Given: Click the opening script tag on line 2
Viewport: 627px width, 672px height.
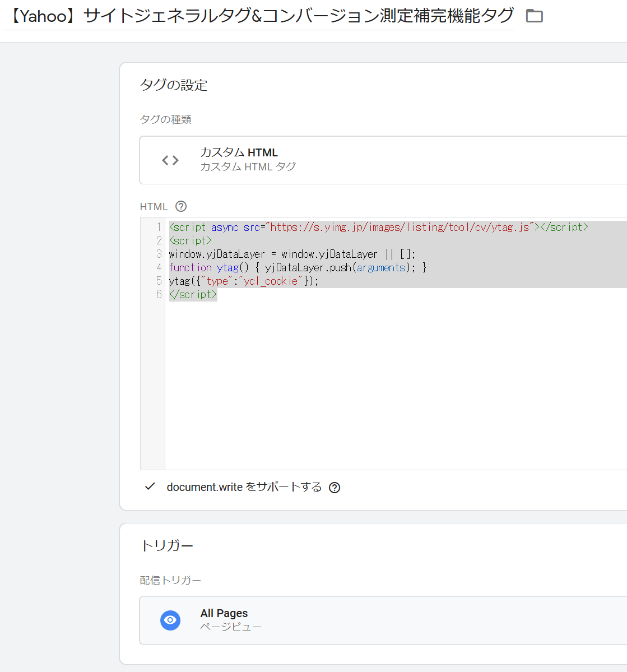Looking at the screenshot, I should (x=191, y=240).
